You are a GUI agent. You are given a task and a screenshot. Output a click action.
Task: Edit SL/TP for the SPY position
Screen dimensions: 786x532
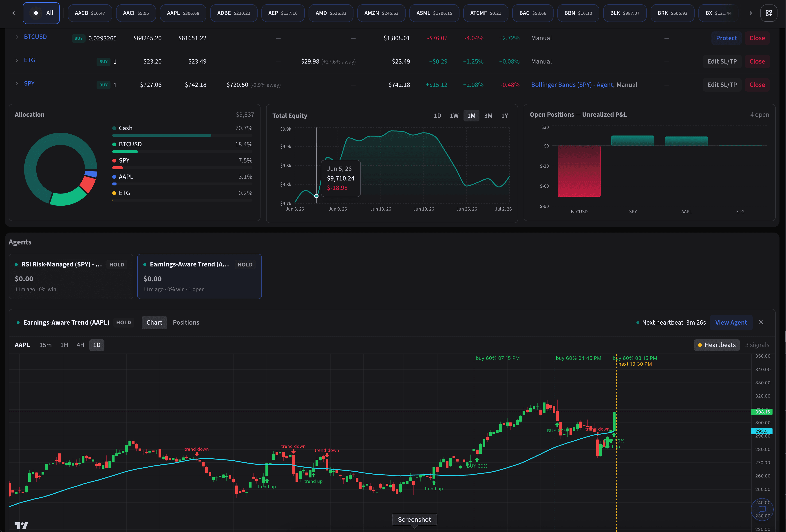pos(722,85)
